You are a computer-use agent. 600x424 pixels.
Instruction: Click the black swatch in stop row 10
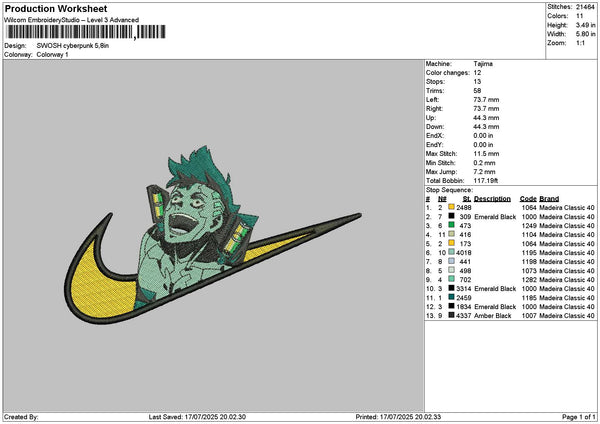[x=452, y=288]
